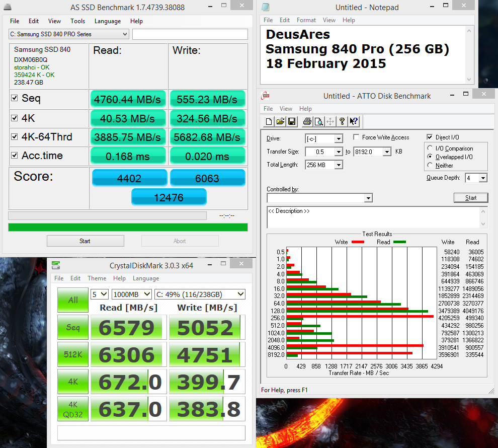This screenshot has height=448, width=498.
Task: Open the Total Length 256 MB dropdown
Action: (x=338, y=165)
